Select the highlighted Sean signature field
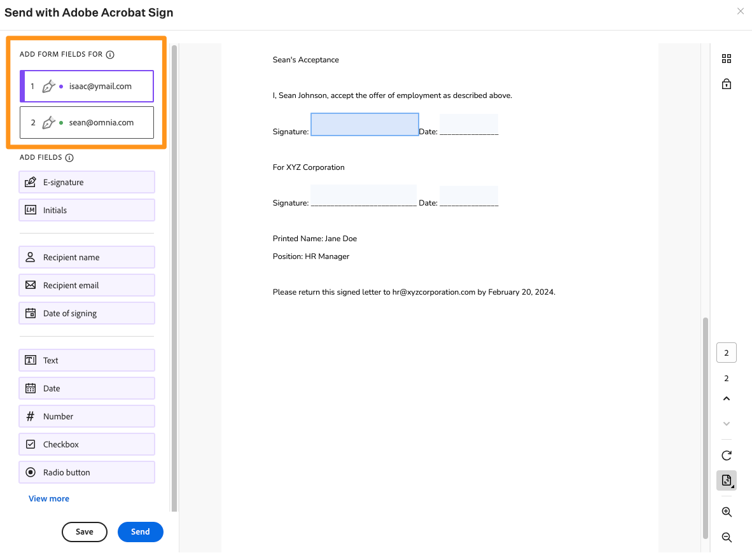Viewport: 752px width, 560px height. coord(365,124)
